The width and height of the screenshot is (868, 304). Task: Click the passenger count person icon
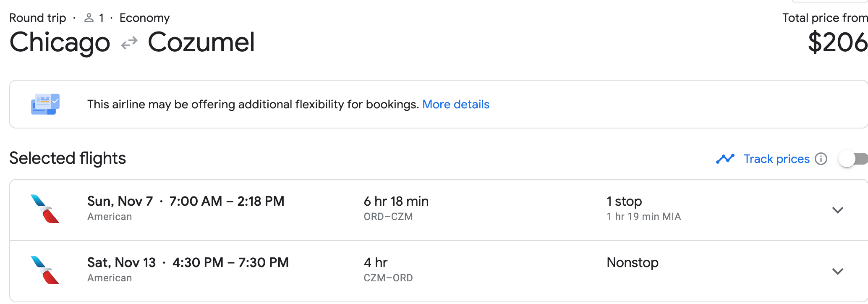(x=89, y=18)
